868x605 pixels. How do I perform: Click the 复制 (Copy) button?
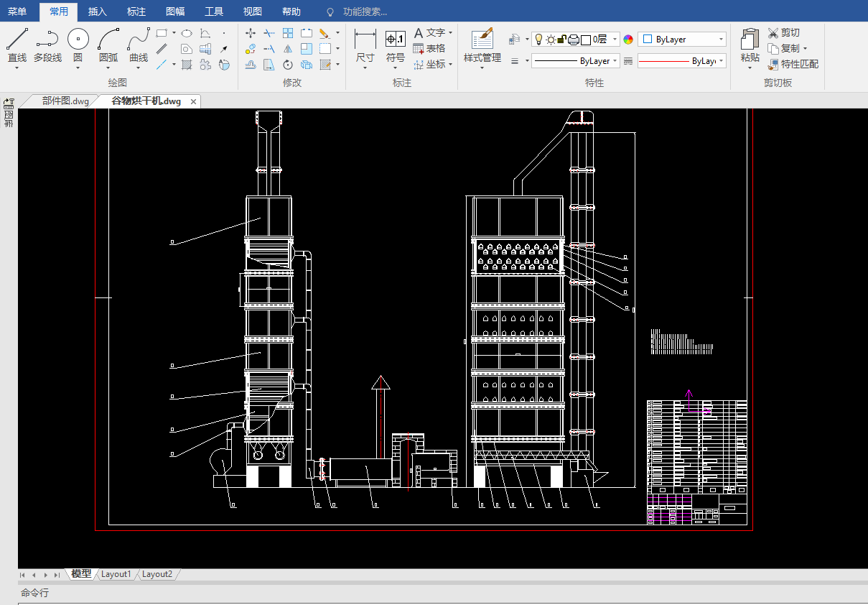pyautogui.click(x=783, y=48)
